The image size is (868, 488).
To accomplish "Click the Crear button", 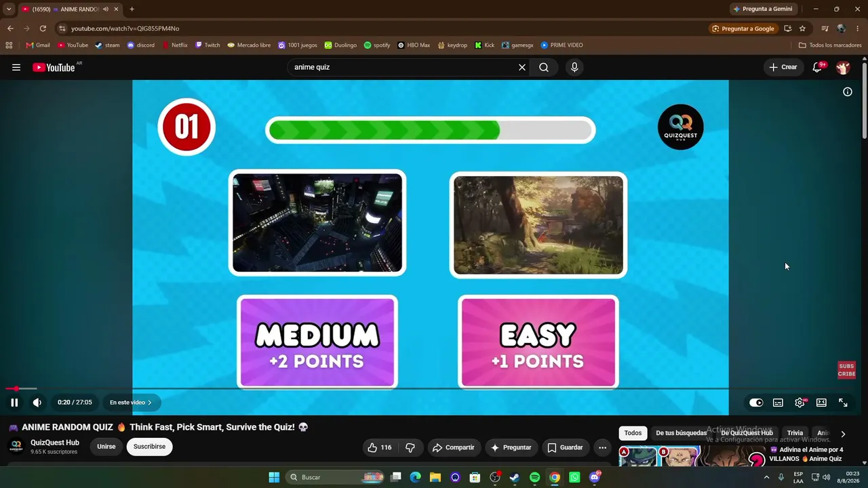I will click(783, 67).
